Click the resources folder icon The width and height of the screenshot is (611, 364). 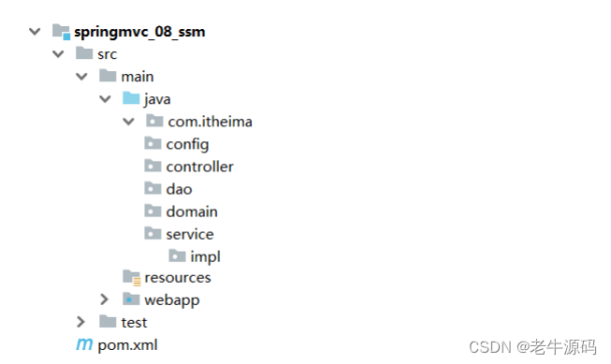tap(132, 278)
